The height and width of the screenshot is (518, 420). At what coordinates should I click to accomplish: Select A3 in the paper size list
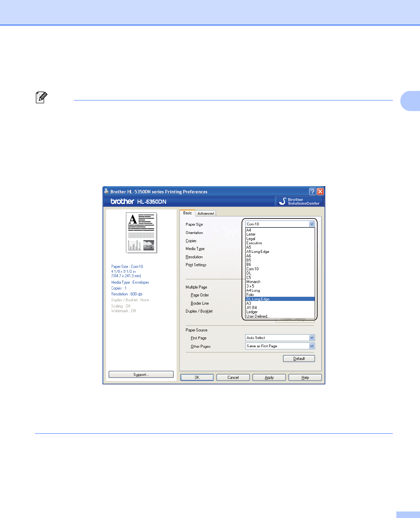(280, 303)
